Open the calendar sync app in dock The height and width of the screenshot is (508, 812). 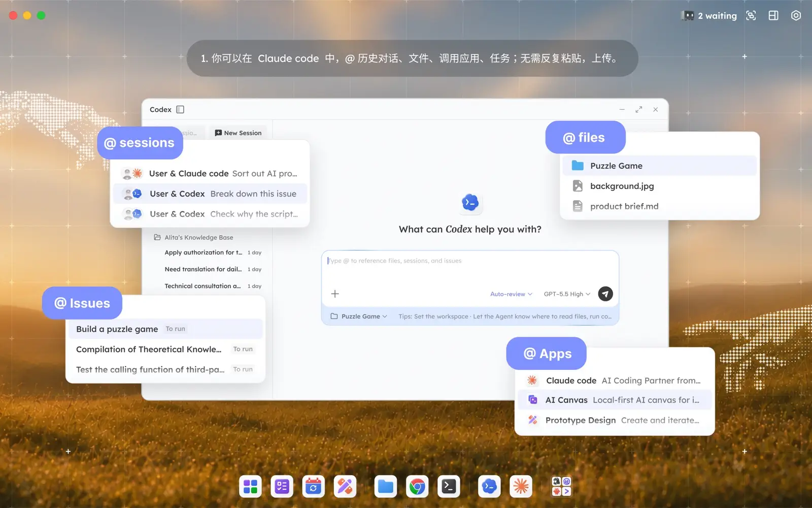tap(313, 487)
